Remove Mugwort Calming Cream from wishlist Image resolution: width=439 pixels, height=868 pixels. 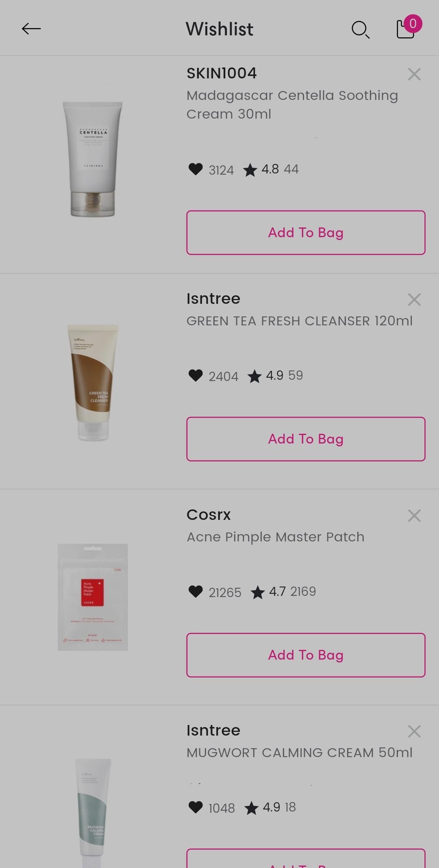[x=414, y=732]
